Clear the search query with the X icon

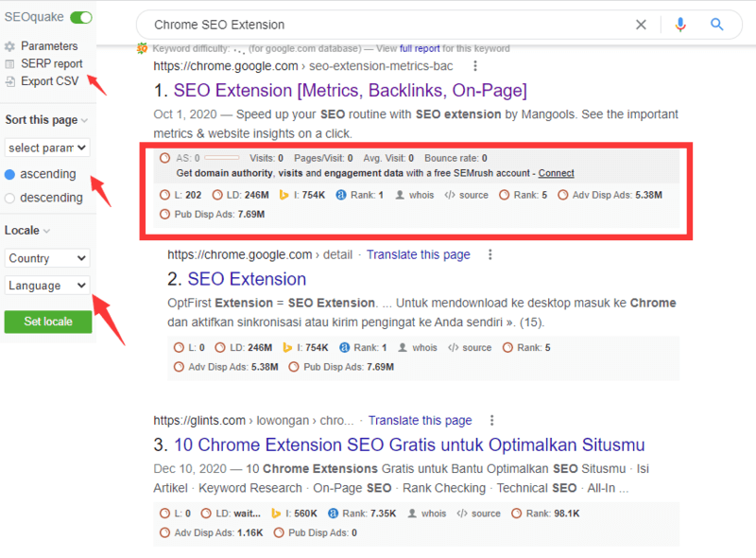641,25
